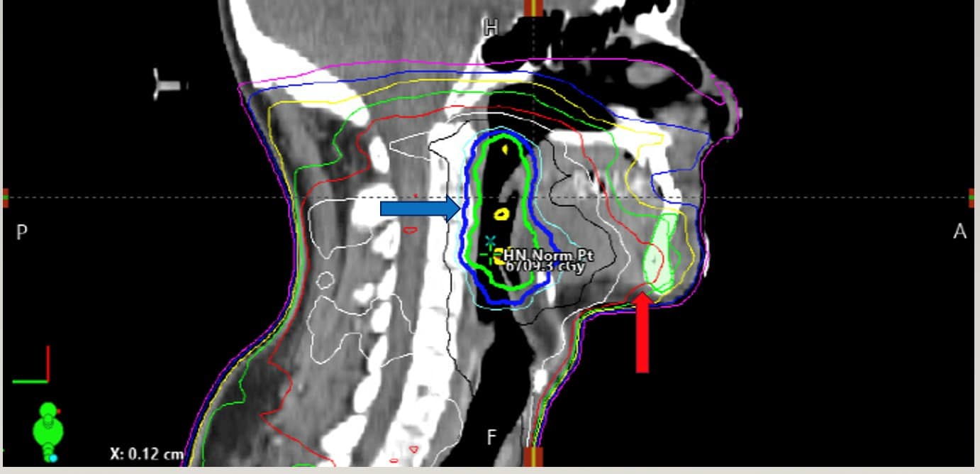
Task: Click the H head orientation label
Action: tap(490, 27)
